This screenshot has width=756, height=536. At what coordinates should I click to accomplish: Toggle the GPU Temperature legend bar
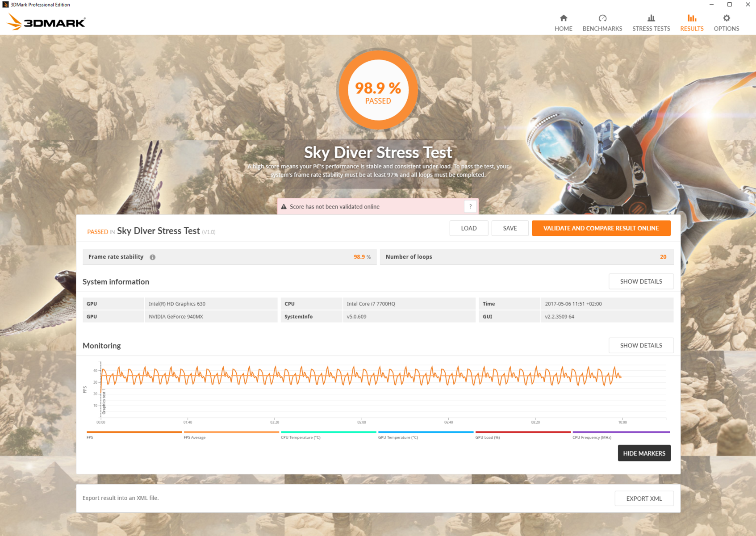click(x=426, y=432)
